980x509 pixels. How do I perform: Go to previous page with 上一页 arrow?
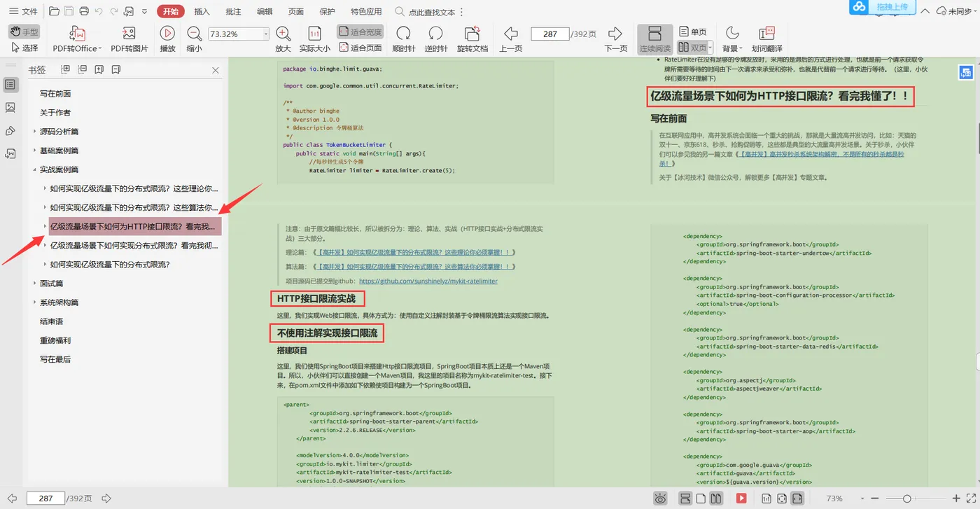coord(510,34)
